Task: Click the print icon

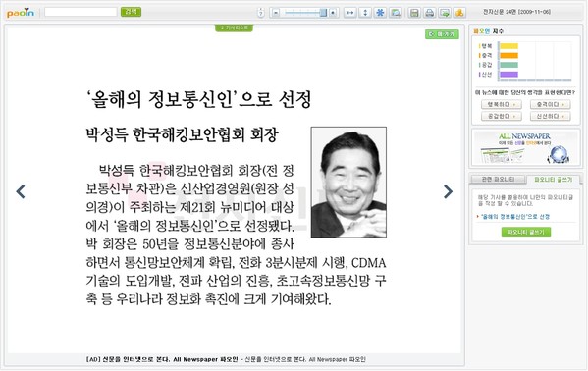Action: coord(429,13)
